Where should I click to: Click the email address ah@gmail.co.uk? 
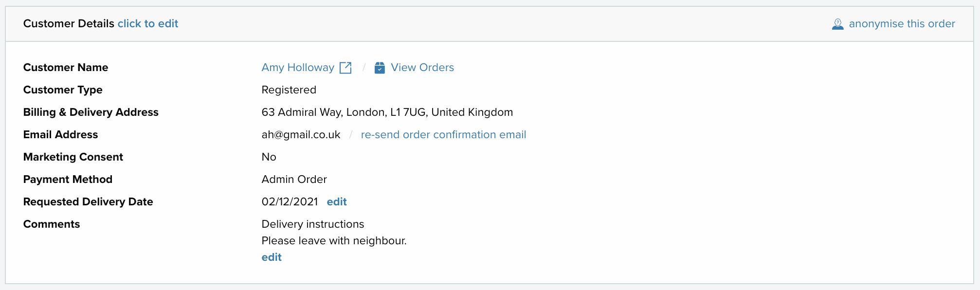301,135
